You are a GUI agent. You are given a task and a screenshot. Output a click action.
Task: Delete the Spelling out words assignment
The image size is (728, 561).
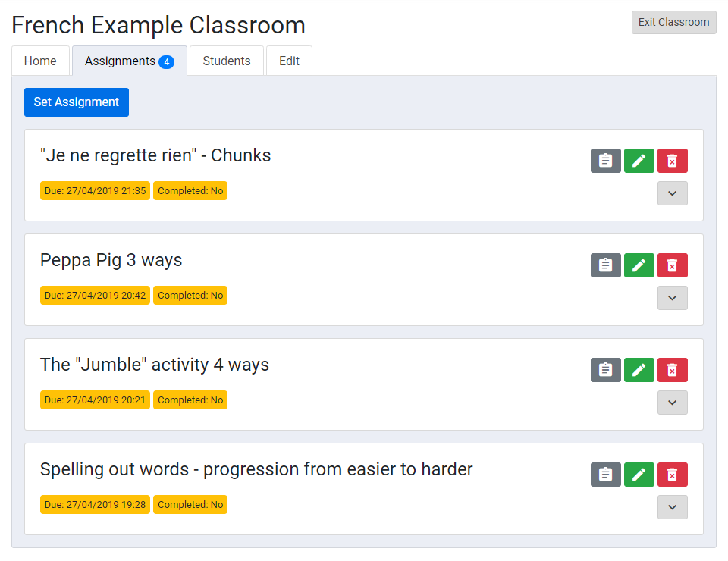coord(672,475)
